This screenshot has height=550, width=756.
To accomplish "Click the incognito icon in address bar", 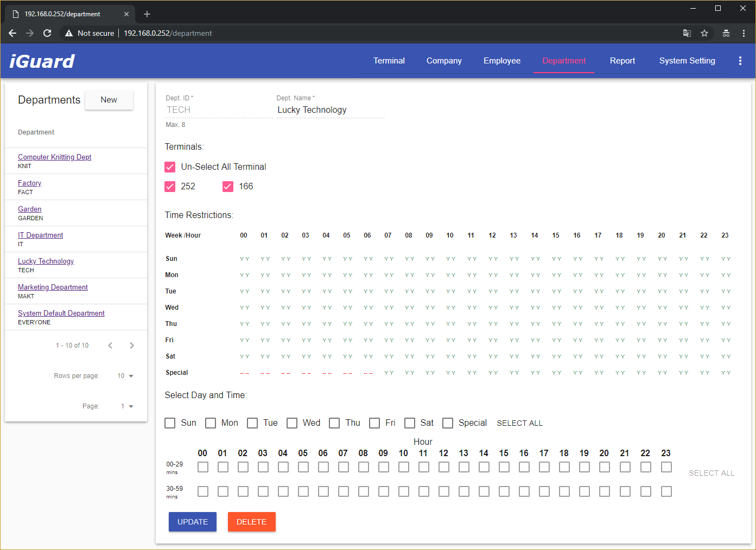I will pyautogui.click(x=726, y=33).
